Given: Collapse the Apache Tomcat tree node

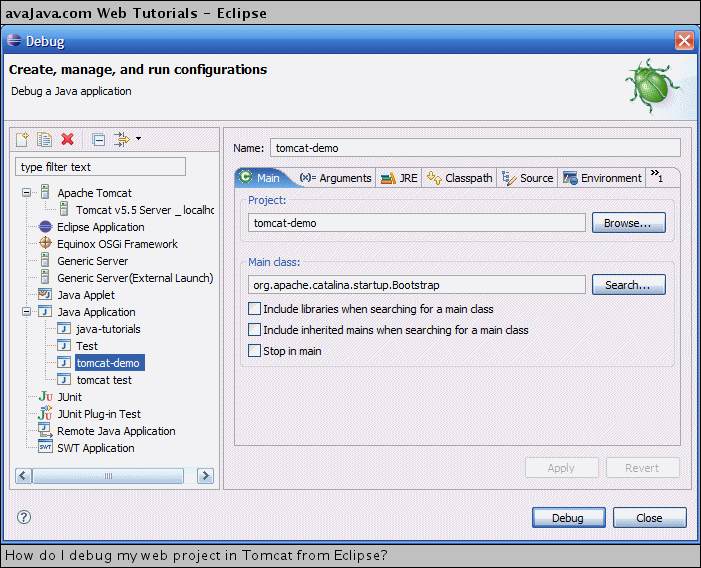Looking at the screenshot, I should 27,193.
